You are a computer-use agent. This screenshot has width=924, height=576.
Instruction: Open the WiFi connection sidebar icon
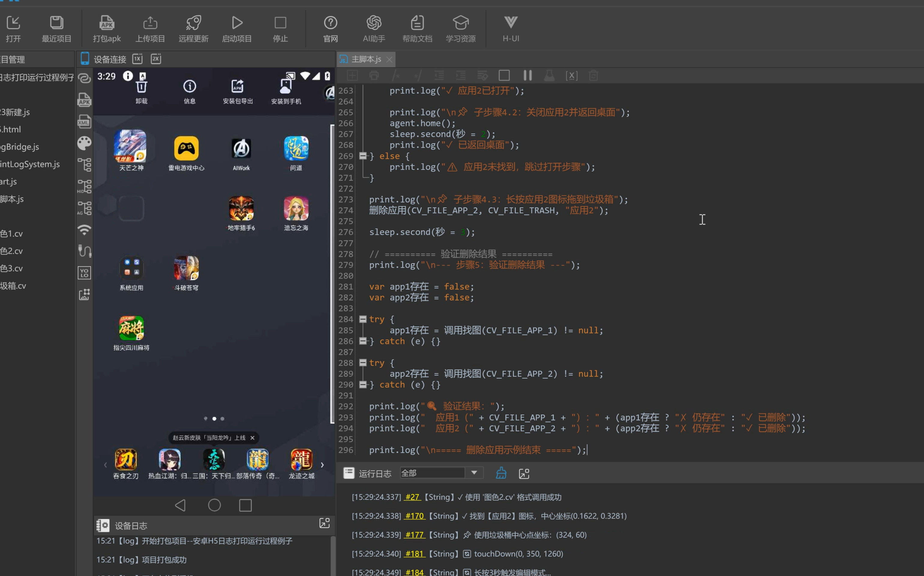coord(84,230)
